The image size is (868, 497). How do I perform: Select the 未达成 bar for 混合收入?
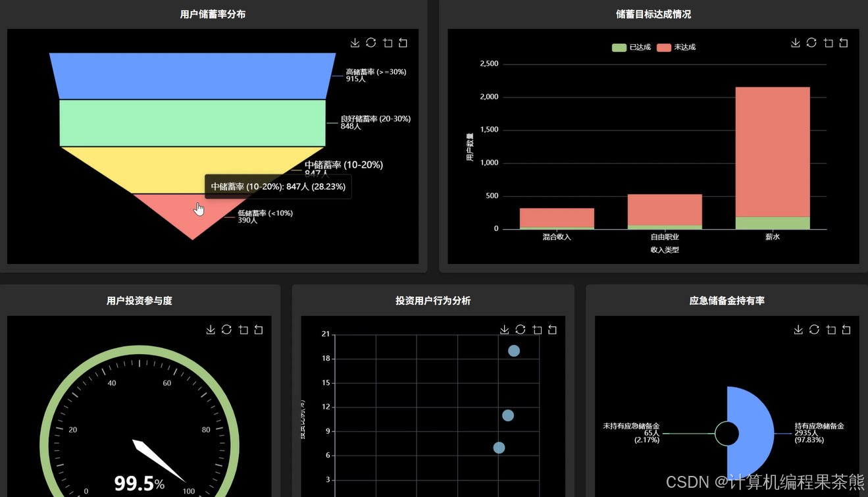pyautogui.click(x=557, y=218)
